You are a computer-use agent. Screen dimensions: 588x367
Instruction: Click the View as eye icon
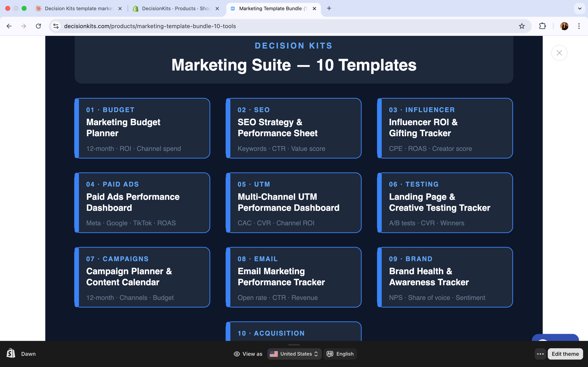coord(236,354)
